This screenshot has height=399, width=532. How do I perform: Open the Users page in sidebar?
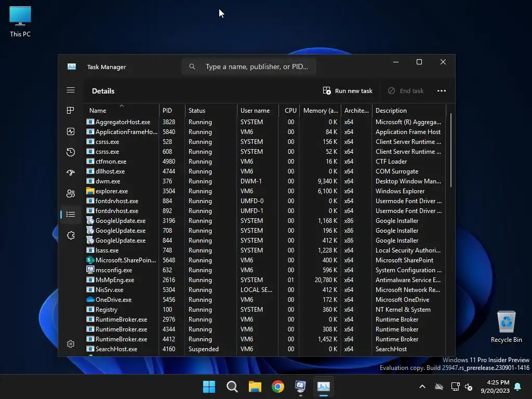71,193
